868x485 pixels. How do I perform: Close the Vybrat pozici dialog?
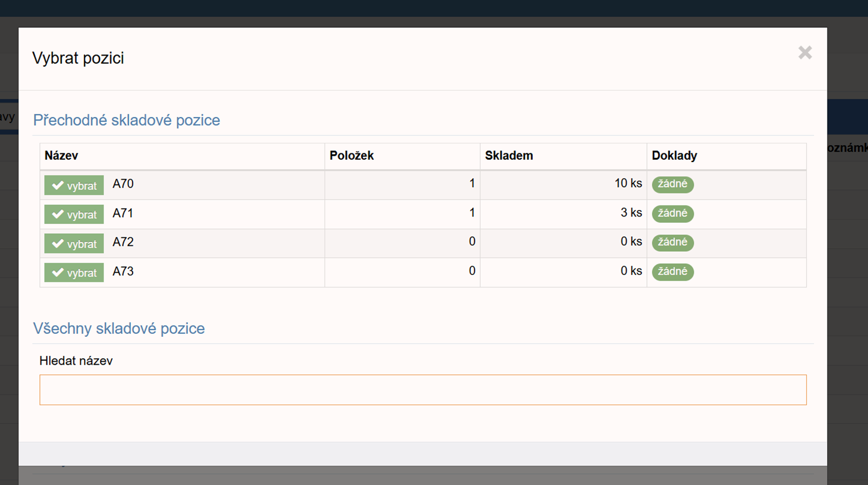805,53
